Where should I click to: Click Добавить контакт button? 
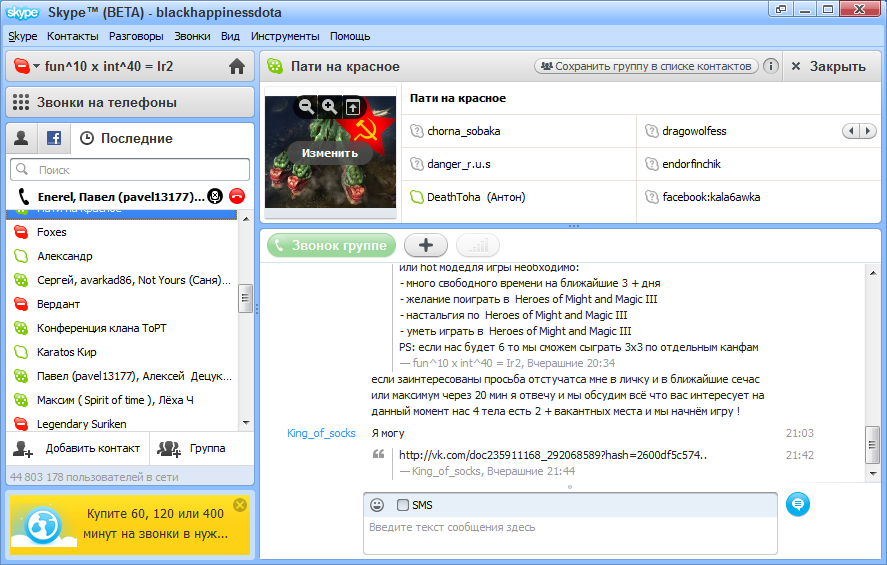click(77, 448)
